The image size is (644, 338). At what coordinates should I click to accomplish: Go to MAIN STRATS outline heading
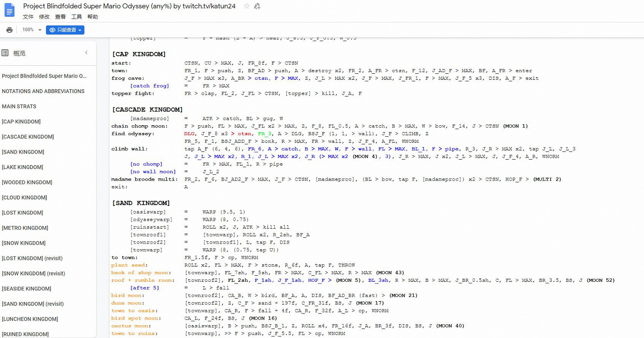pyautogui.click(x=19, y=106)
